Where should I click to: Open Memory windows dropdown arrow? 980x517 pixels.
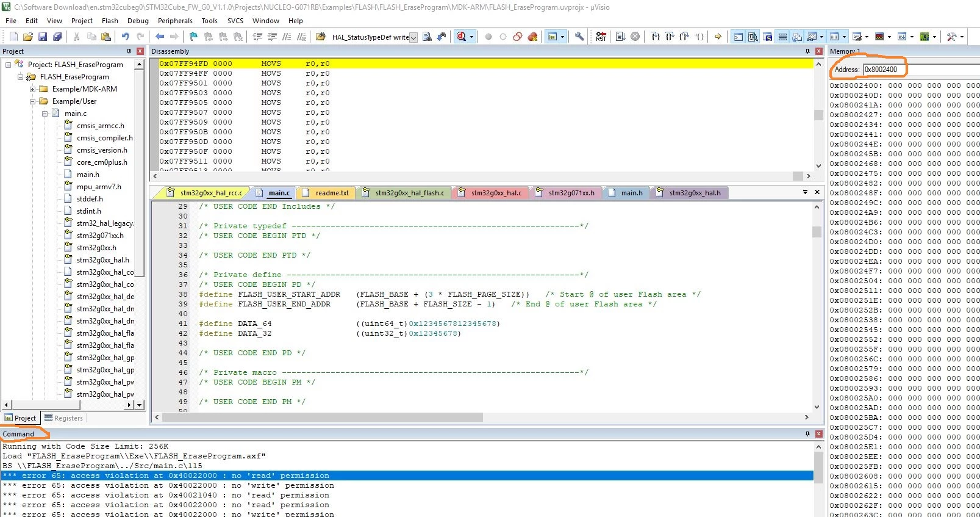[x=844, y=37]
